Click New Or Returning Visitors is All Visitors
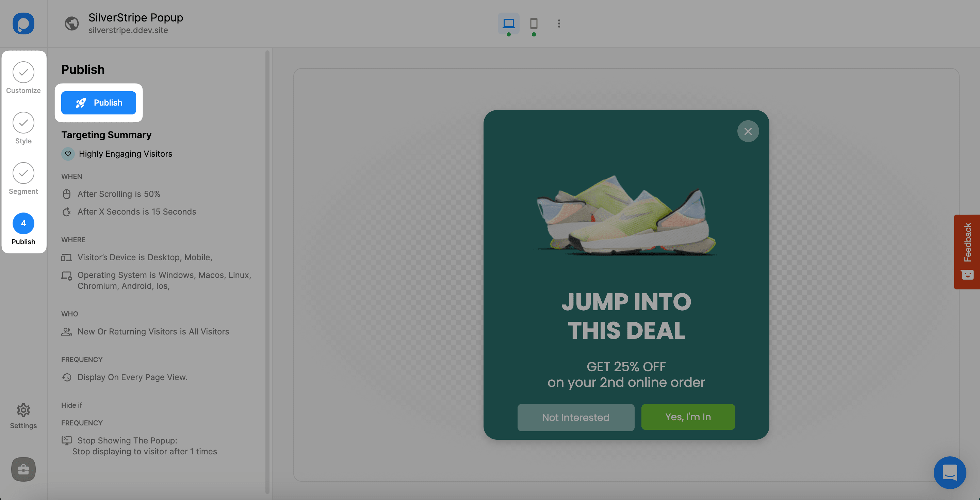Viewport: 980px width, 500px height. (x=153, y=332)
